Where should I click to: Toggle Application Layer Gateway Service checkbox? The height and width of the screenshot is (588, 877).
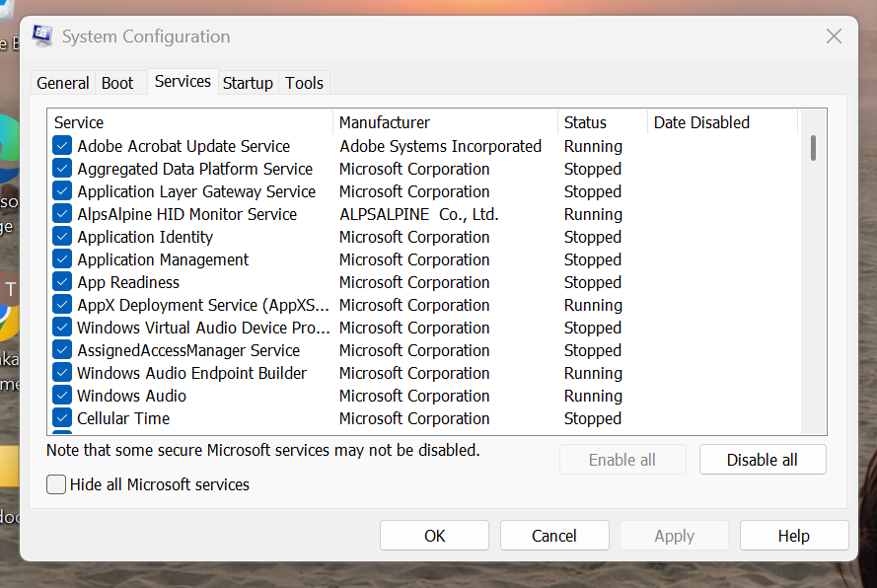click(62, 190)
